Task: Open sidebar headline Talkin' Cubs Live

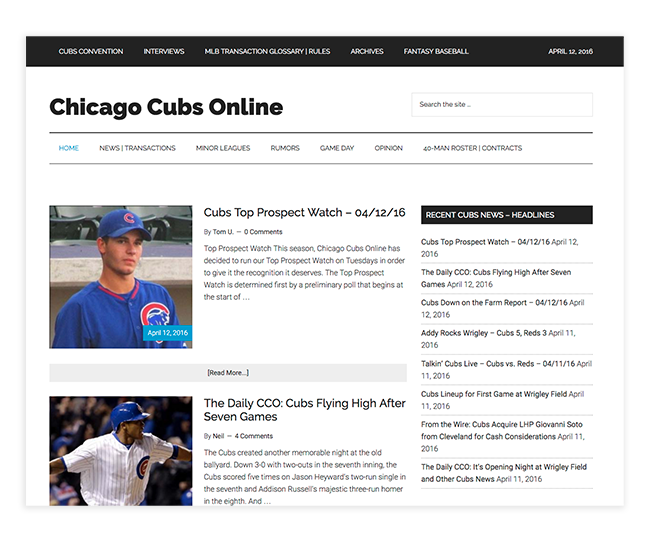Action: [x=498, y=364]
